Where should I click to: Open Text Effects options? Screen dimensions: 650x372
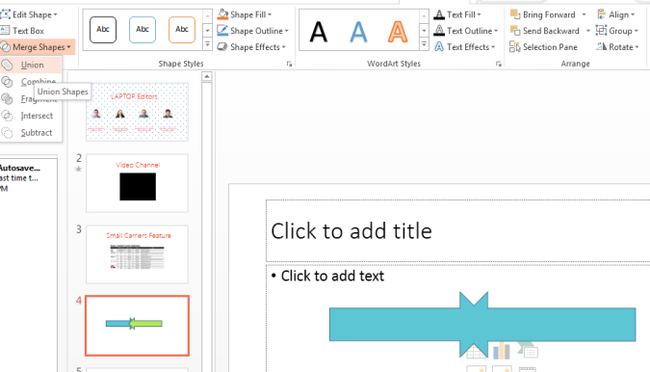[464, 47]
